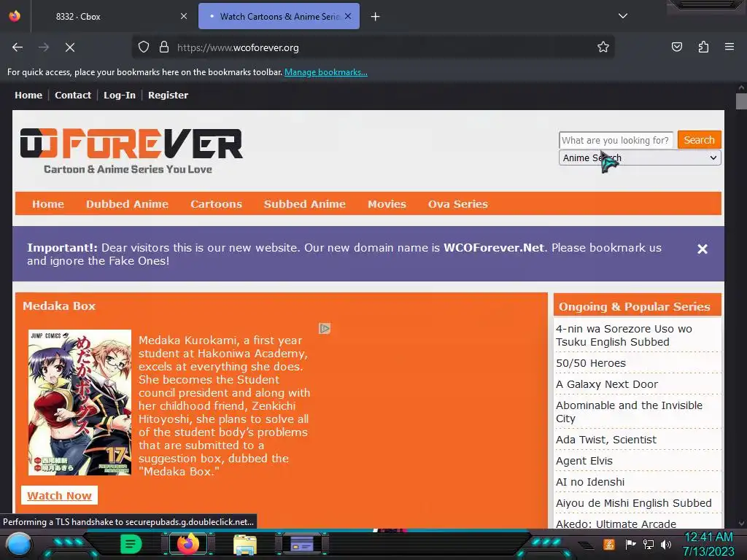
Task: Open the Movies menu item
Action: [x=387, y=204]
